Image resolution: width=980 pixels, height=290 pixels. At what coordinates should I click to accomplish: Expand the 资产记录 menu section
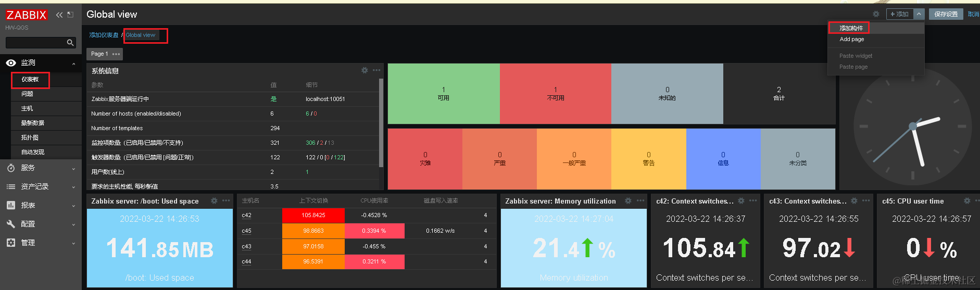pyautogui.click(x=73, y=187)
